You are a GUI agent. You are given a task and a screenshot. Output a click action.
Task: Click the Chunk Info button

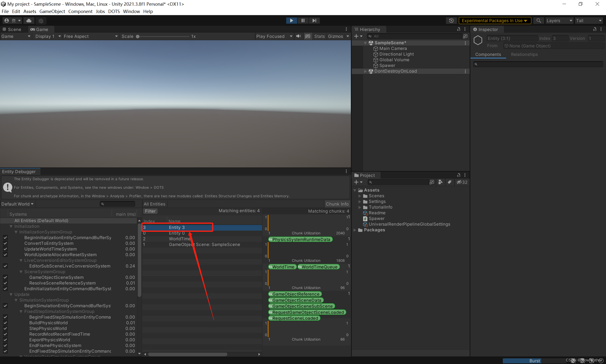[x=337, y=204]
